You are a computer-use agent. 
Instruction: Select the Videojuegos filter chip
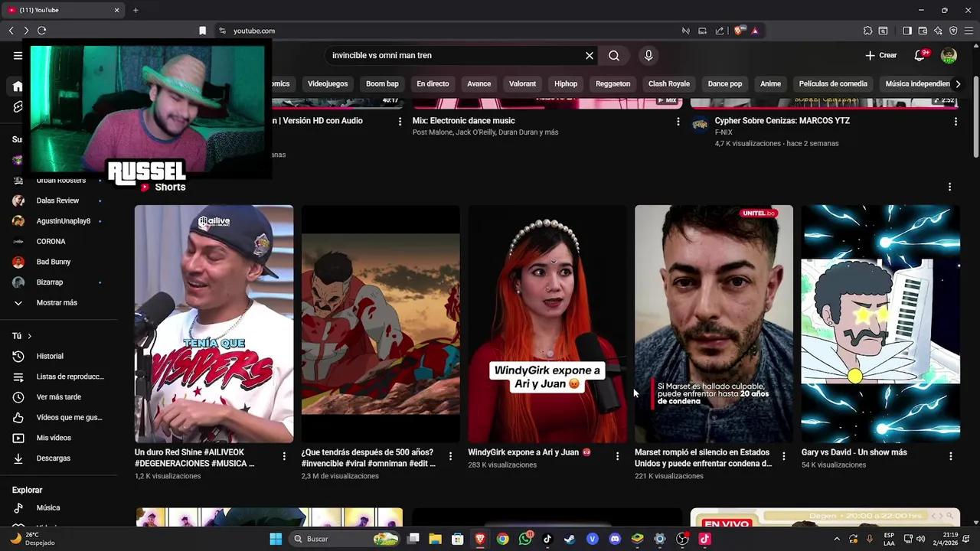[328, 83]
